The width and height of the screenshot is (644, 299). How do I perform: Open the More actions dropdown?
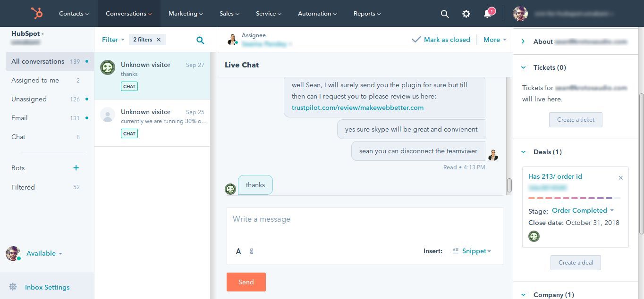494,40
